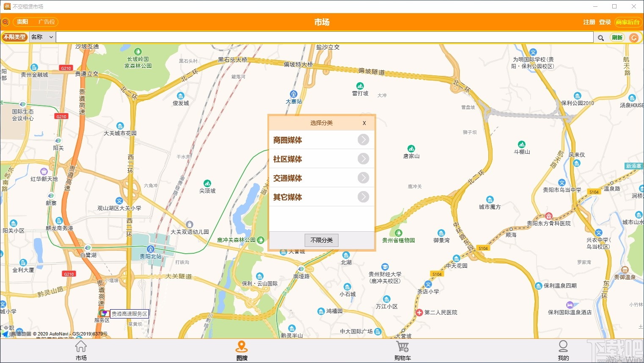The image size is (644, 363).
Task: Click the 尖顶坡 mountain marker
Action: coord(207,183)
